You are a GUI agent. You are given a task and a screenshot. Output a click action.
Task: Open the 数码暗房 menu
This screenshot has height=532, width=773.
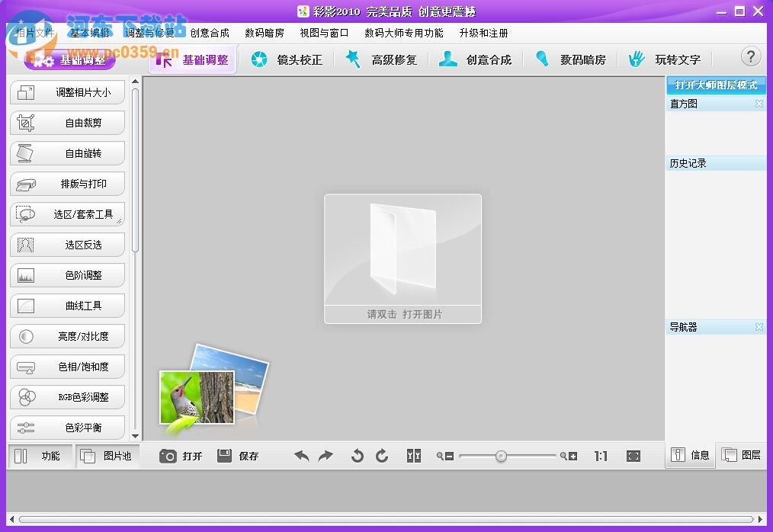[x=261, y=33]
